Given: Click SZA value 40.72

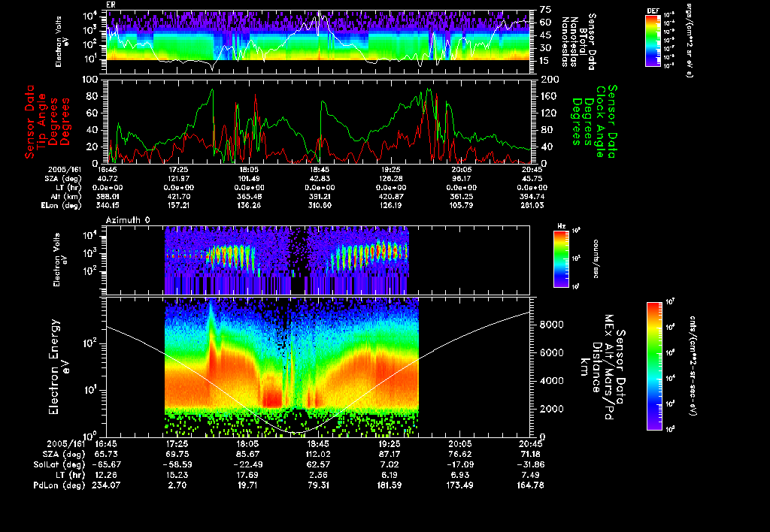Looking at the screenshot, I should [x=108, y=179].
